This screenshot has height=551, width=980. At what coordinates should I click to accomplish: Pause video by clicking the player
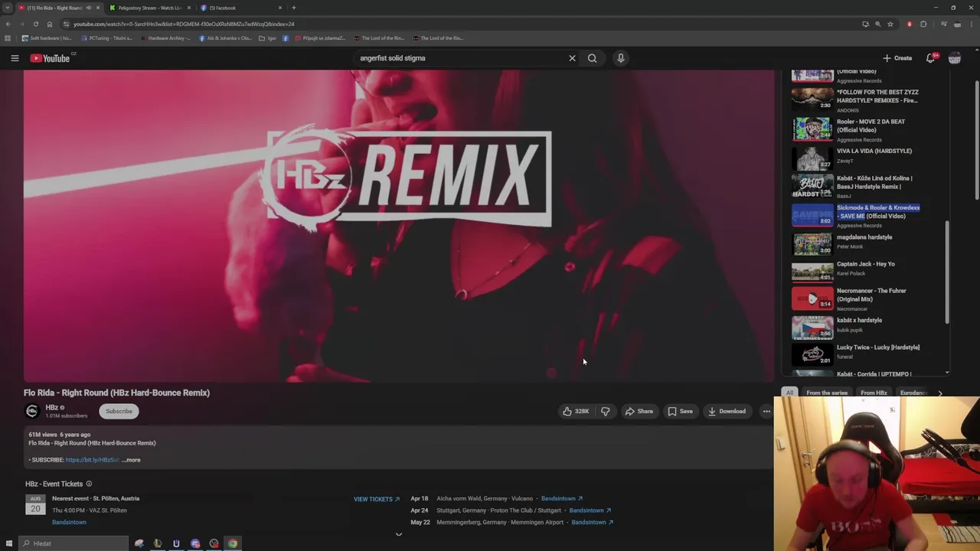[x=399, y=226]
